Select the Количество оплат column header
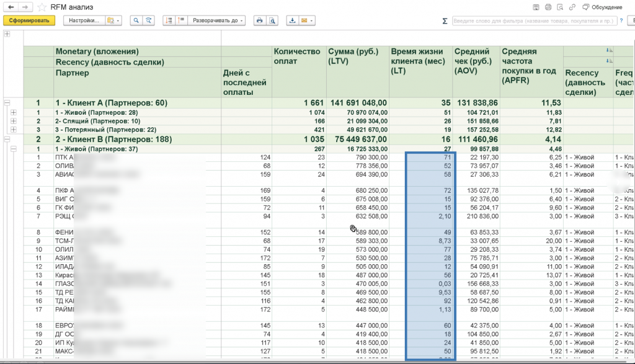 click(x=299, y=72)
